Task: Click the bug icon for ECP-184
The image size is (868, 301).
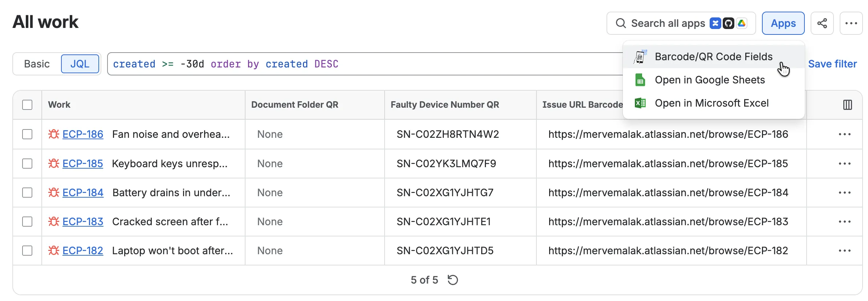Action: (x=54, y=193)
